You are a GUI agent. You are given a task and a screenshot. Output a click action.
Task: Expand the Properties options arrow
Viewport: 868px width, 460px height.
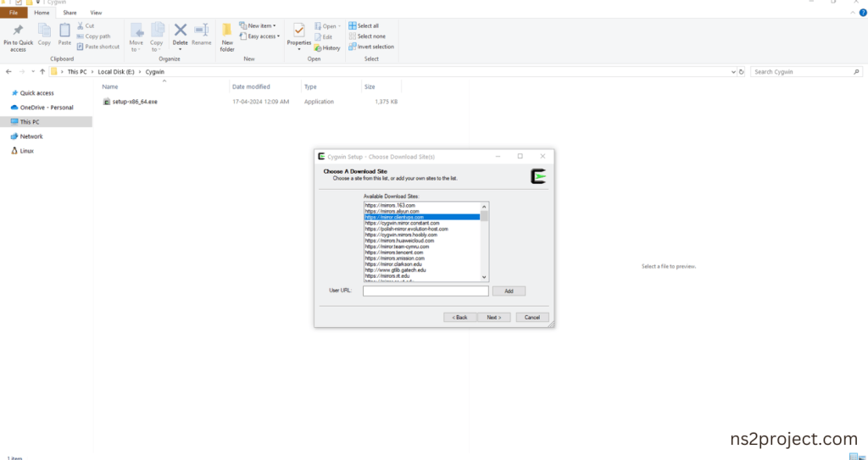pos(299,49)
